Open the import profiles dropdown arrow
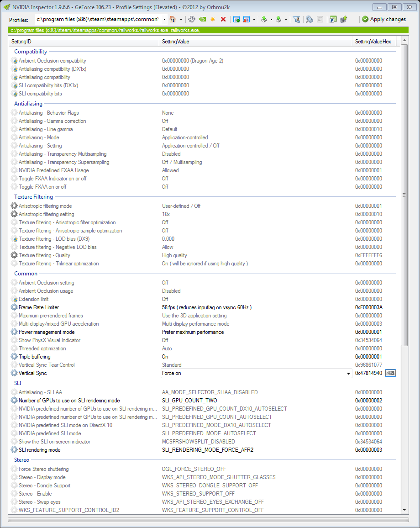This screenshot has width=420, height=528. tap(286, 19)
